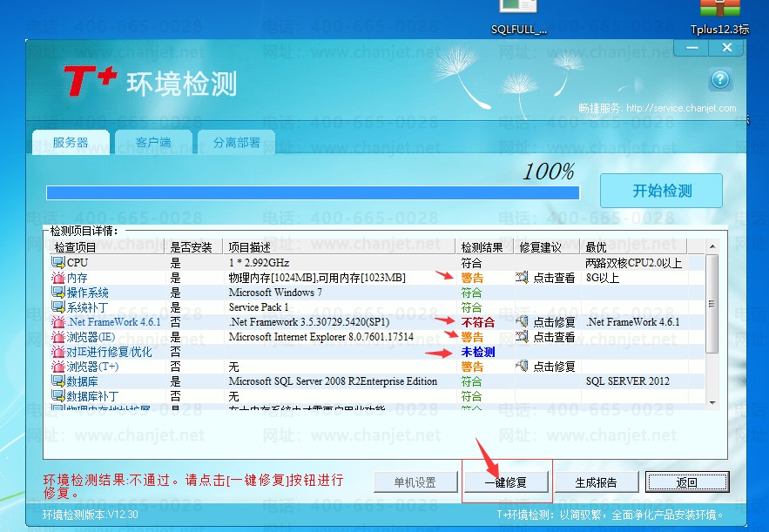This screenshot has height=532, width=769.
Task: Click the 未检测 result text
Action: click(477, 352)
